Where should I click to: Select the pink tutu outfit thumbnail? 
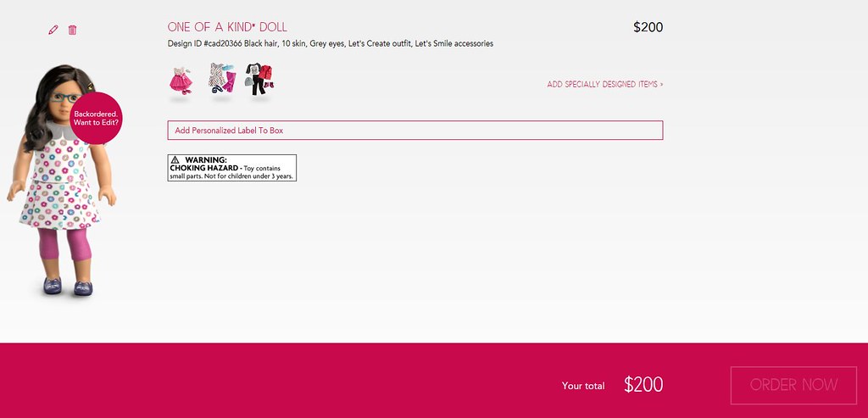pos(181,81)
